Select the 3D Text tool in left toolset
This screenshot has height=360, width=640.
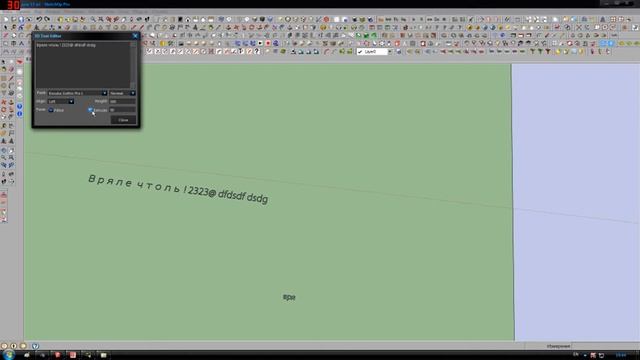pyautogui.click(x=11, y=142)
